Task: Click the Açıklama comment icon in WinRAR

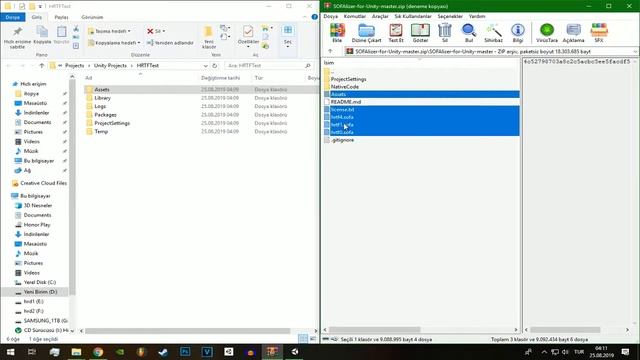Action: [x=573, y=33]
